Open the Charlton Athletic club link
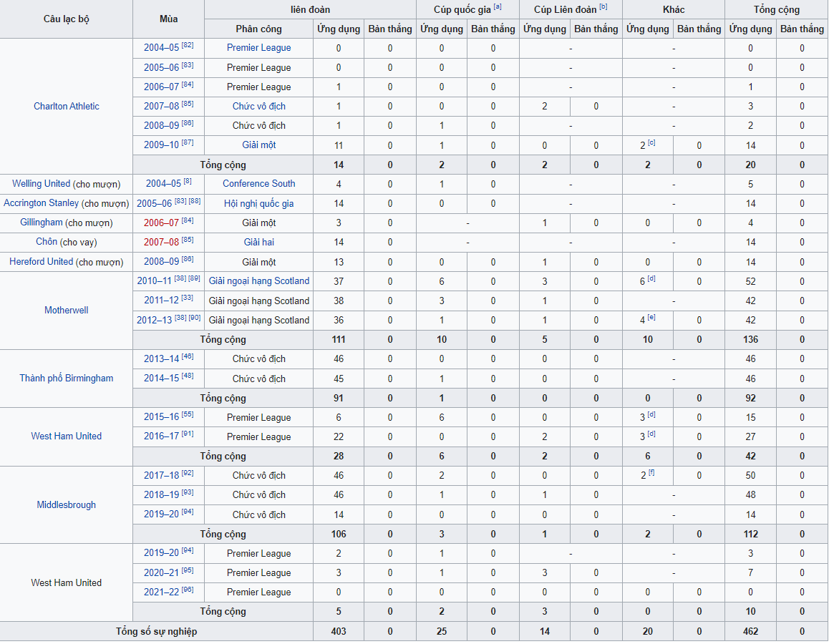This screenshot has height=644, width=829. 67,107
